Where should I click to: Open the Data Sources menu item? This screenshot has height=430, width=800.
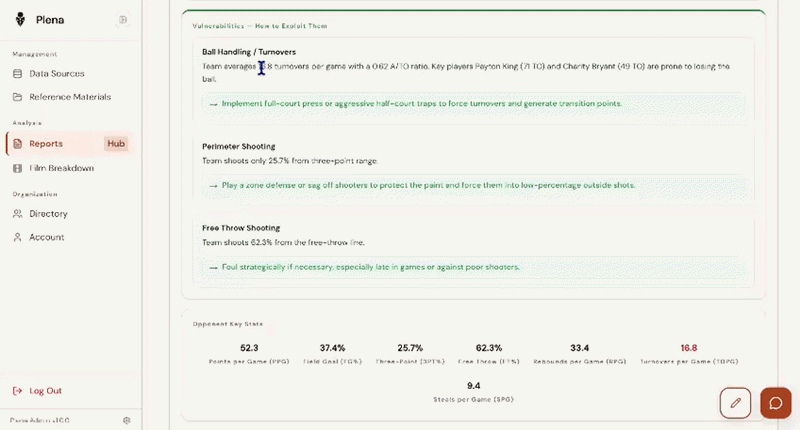[x=57, y=73]
